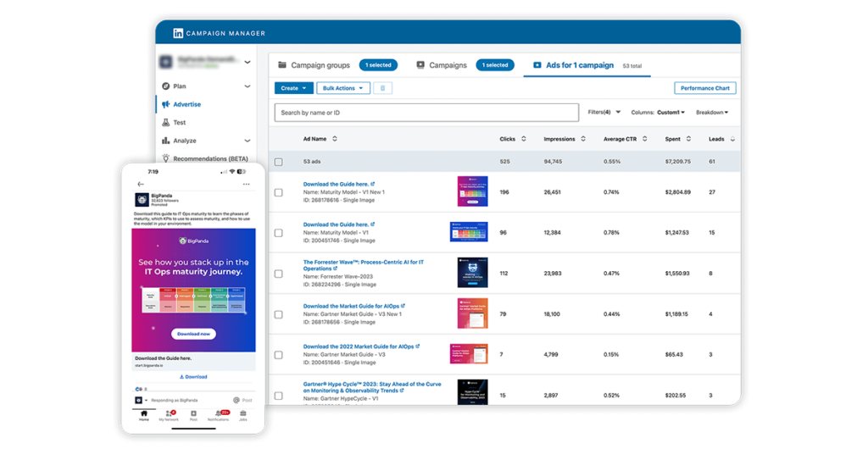Click the delete trash icon button
The height and width of the screenshot is (454, 868).
pos(382,88)
